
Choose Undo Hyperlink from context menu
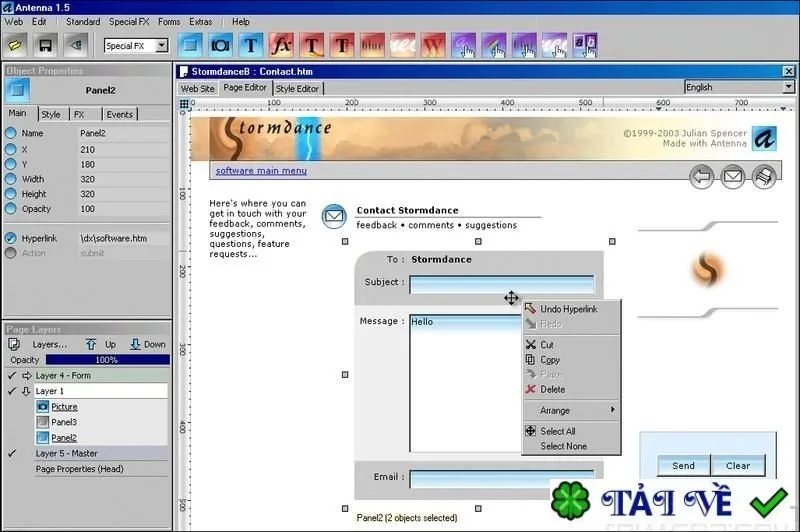click(x=571, y=309)
